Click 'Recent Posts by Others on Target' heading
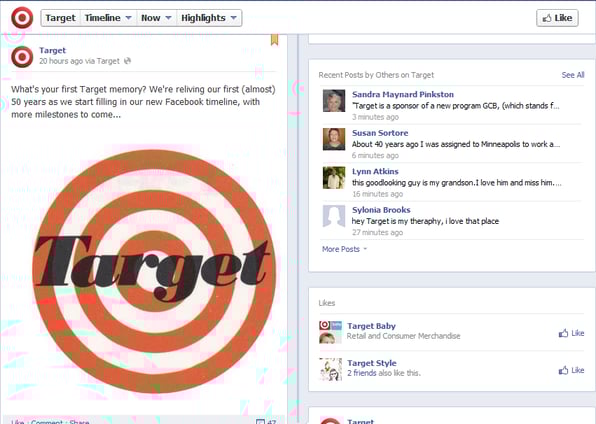Viewport: 596px width, 424px height. (x=376, y=75)
